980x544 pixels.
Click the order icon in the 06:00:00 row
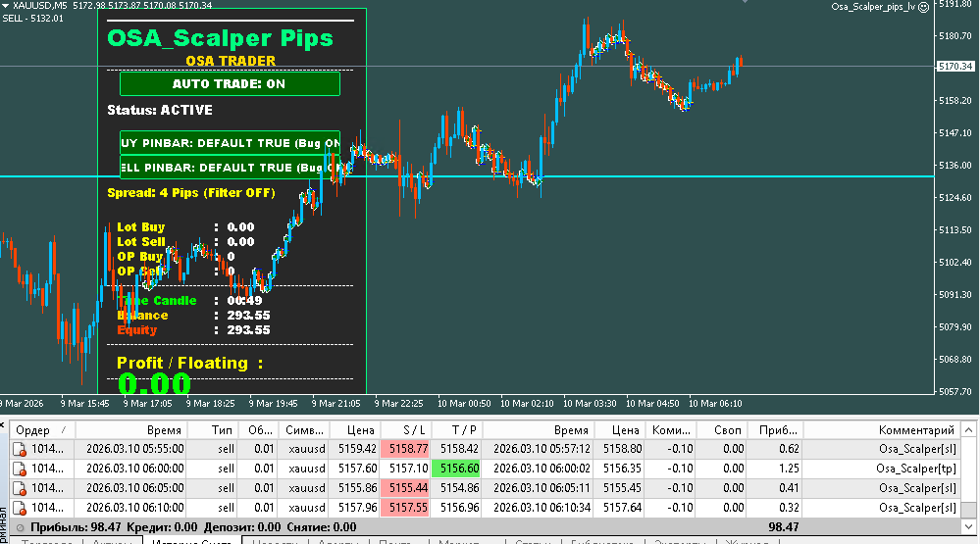[x=20, y=469]
